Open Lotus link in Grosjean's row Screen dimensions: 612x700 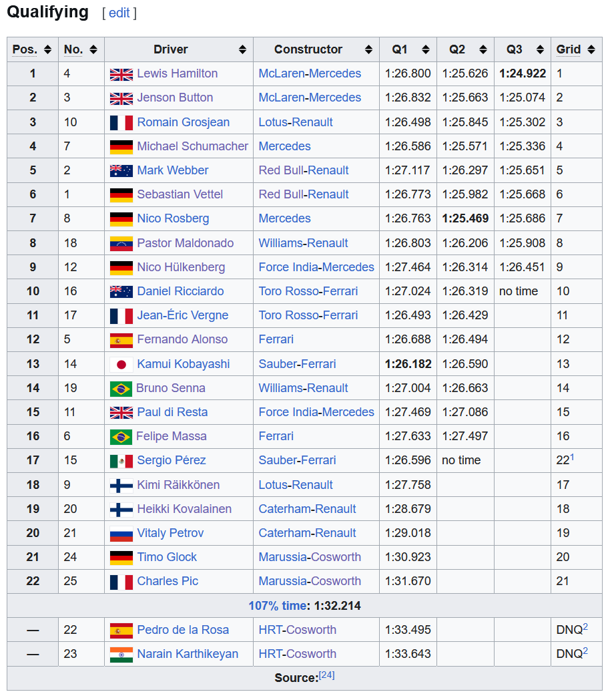click(273, 122)
